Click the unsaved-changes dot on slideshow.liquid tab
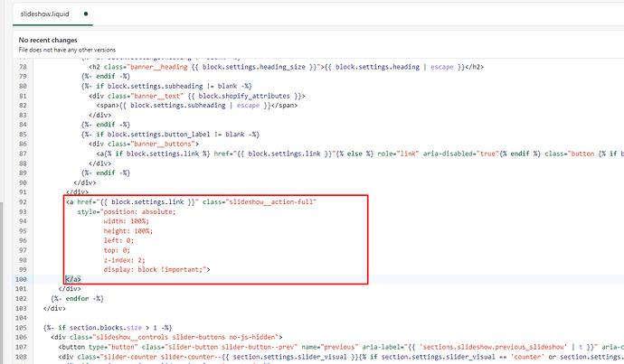 click(x=86, y=14)
